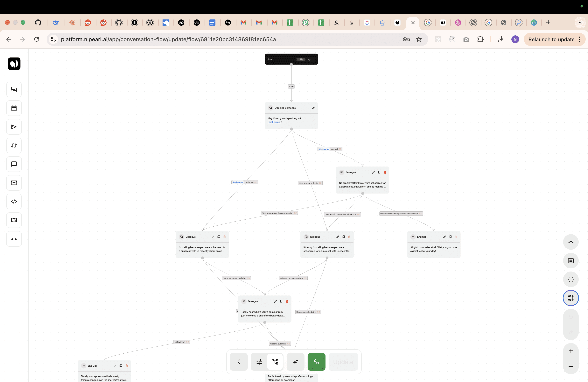Duplicate the 'Alright, no worries' End Call node
Screen dimensions: 588x382
[x=450, y=237]
